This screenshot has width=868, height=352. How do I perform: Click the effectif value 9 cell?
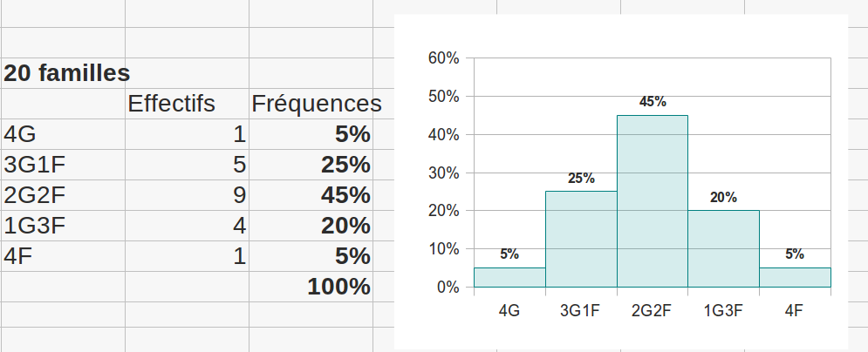pyautogui.click(x=187, y=194)
